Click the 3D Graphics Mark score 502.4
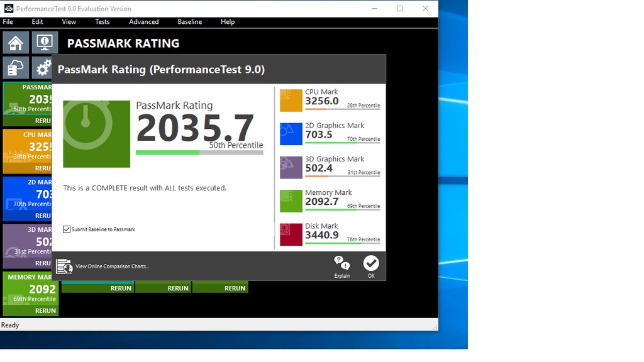 (x=319, y=168)
